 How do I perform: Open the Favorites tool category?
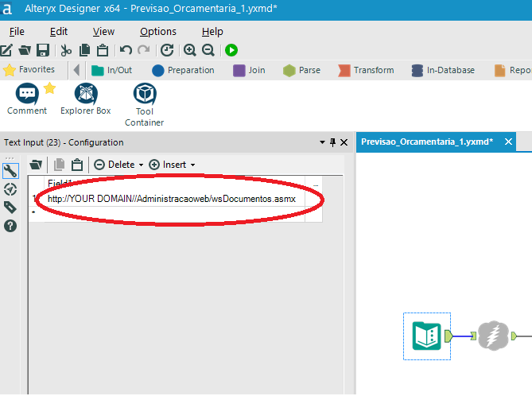tap(29, 69)
